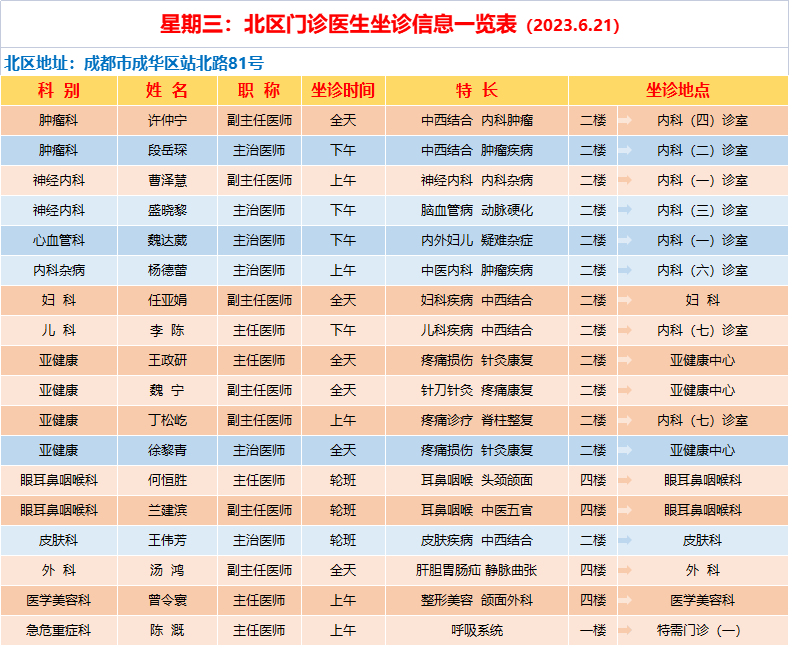796x646 pixels.
Task: Click the arrow icon in 陈溉's row
Action: point(625,630)
